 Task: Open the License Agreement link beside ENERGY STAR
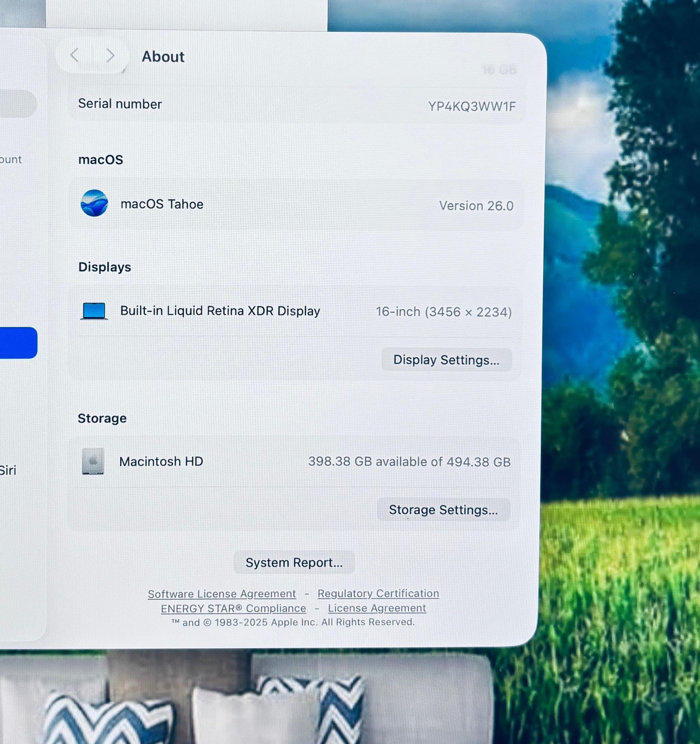point(377,608)
